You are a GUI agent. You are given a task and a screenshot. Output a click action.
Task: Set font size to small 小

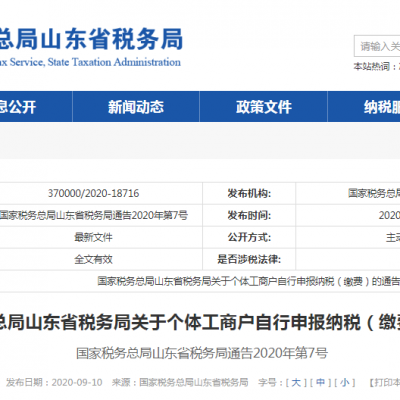345,382
